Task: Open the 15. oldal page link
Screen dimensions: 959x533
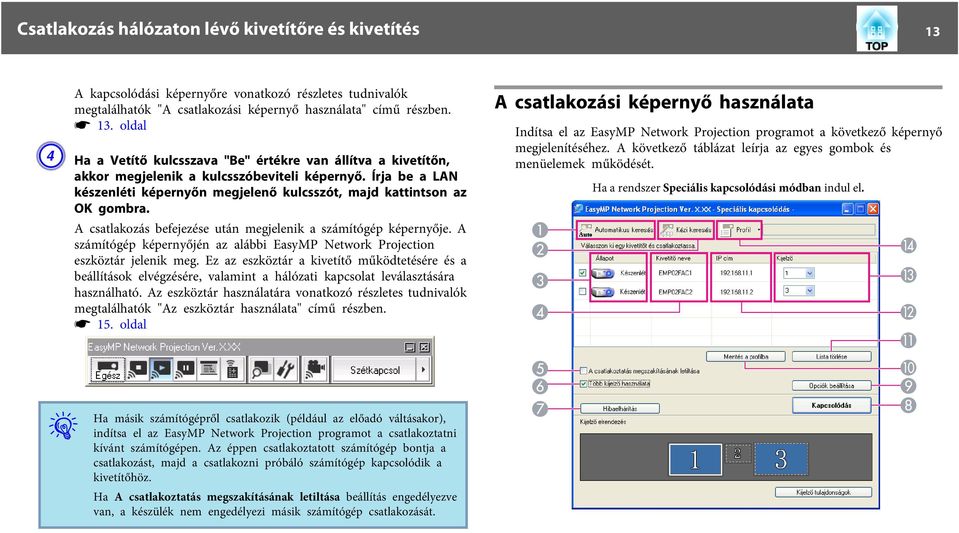Action: click(122, 324)
